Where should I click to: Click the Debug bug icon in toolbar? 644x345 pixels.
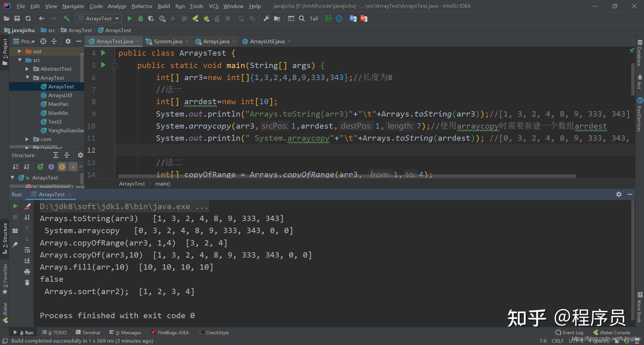point(141,19)
